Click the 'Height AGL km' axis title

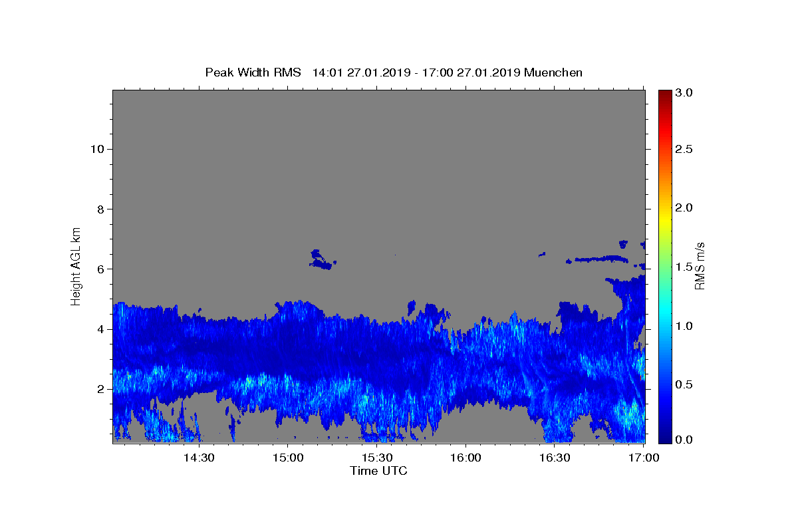click(x=76, y=265)
